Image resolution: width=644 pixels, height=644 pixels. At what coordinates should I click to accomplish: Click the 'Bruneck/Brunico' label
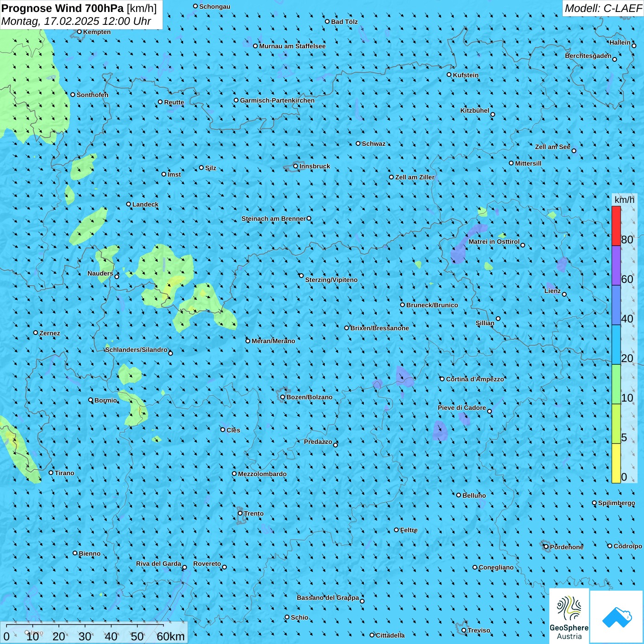[x=432, y=305]
